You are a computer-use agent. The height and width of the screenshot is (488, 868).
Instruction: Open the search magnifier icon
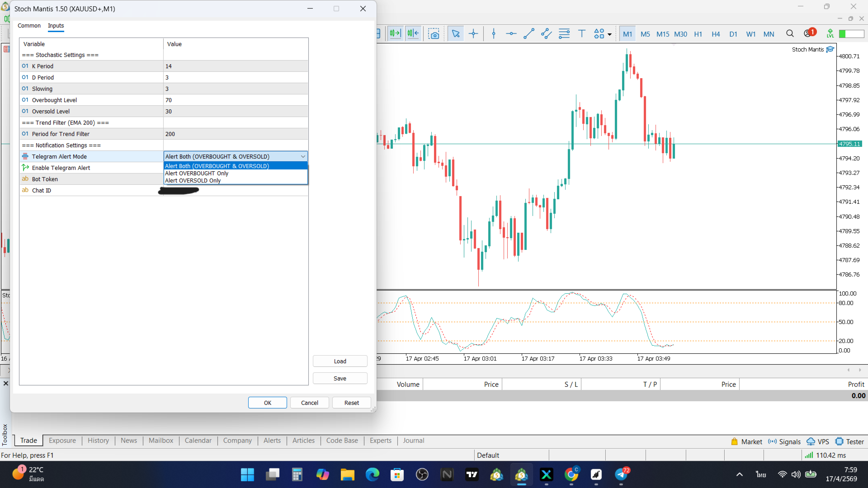tap(790, 34)
